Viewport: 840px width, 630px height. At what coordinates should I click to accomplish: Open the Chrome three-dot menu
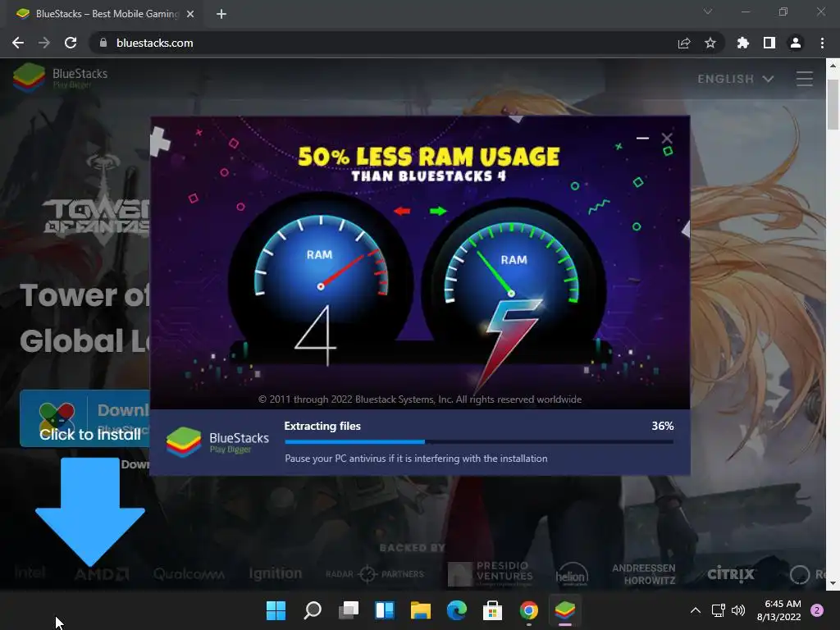(x=822, y=43)
